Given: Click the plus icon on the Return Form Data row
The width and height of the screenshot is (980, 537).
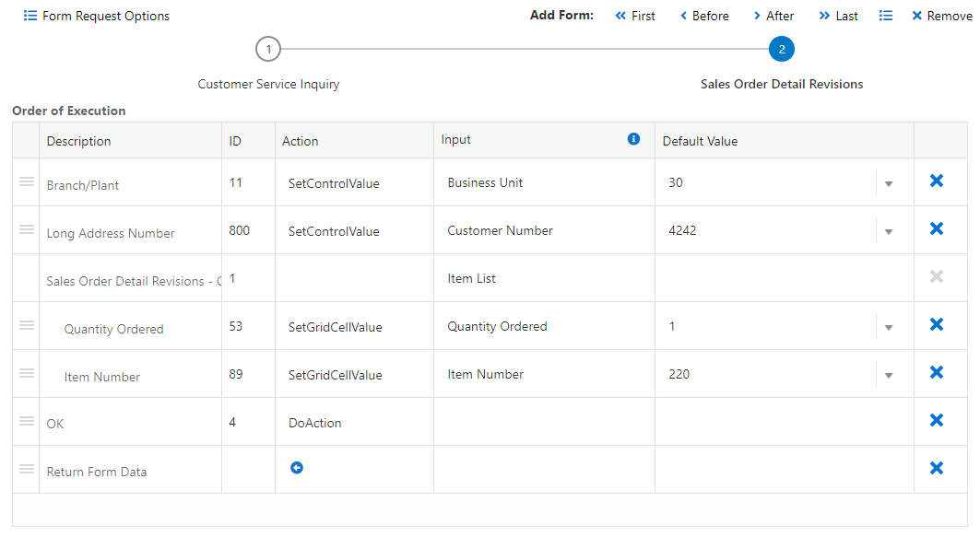Looking at the screenshot, I should 297,468.
